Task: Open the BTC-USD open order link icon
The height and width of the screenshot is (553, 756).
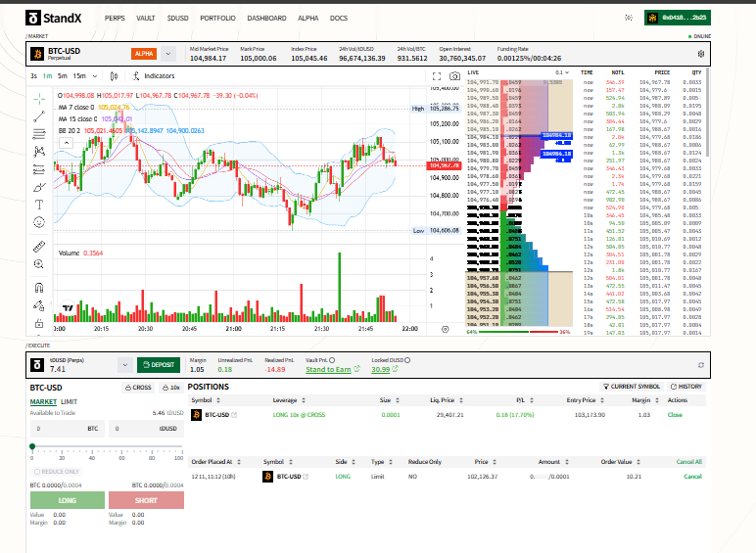Action: [306, 477]
